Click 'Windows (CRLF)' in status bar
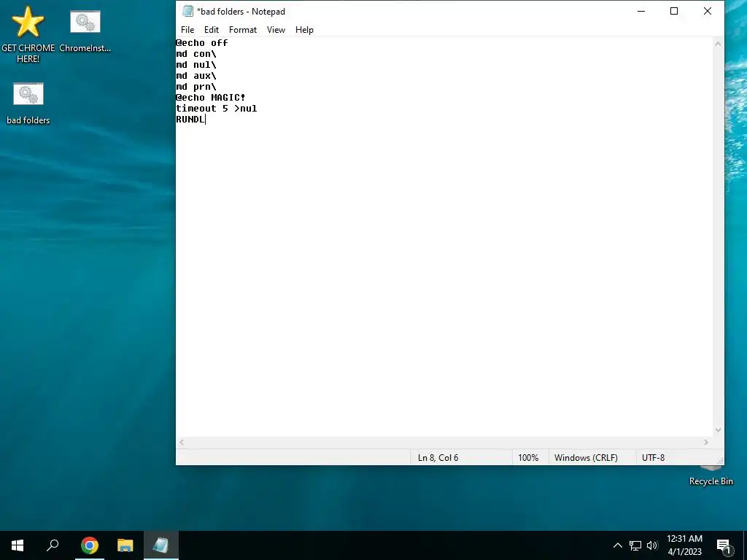747x560 pixels. 586,458
